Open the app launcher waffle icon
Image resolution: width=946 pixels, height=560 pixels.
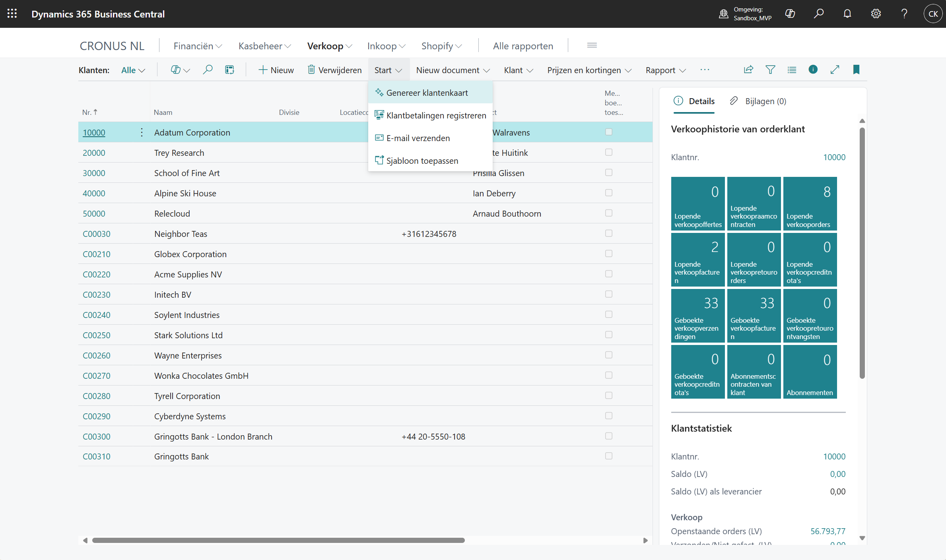(x=12, y=14)
